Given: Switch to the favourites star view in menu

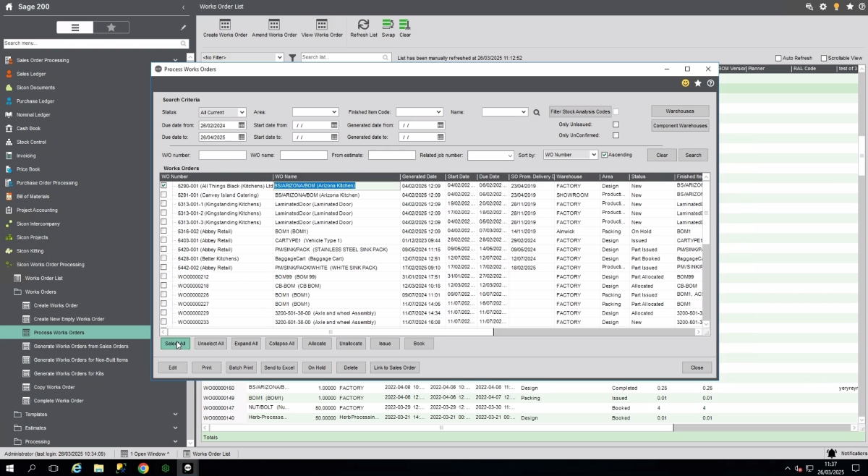Looking at the screenshot, I should point(111,27).
